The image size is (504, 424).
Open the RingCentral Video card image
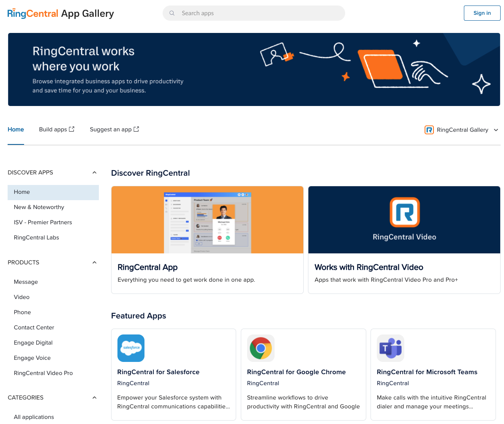(x=404, y=220)
